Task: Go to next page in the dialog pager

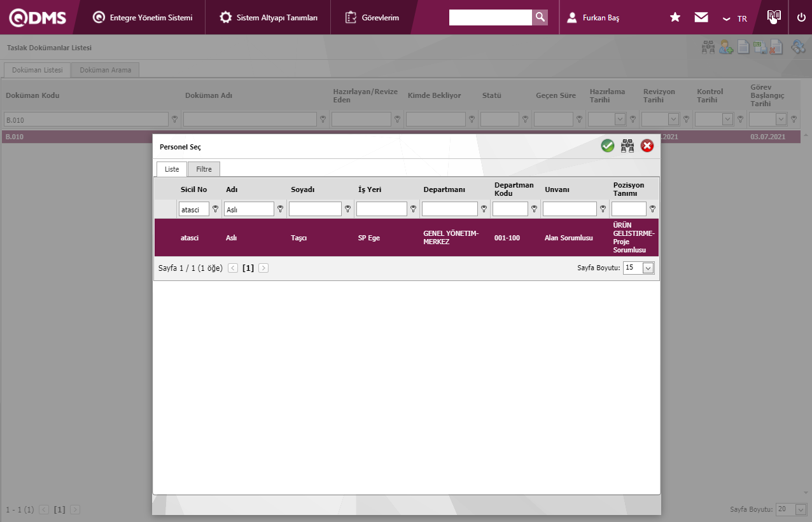Action: pos(263,268)
